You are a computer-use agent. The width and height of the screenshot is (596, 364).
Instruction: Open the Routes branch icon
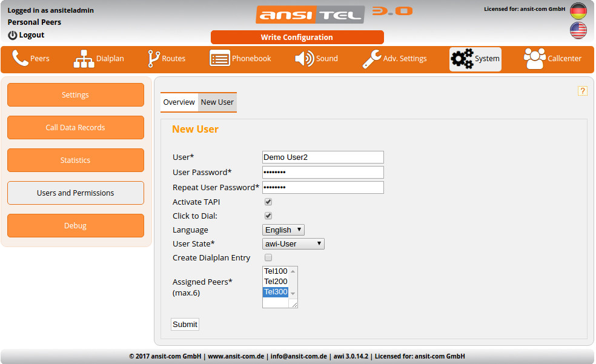(x=154, y=59)
